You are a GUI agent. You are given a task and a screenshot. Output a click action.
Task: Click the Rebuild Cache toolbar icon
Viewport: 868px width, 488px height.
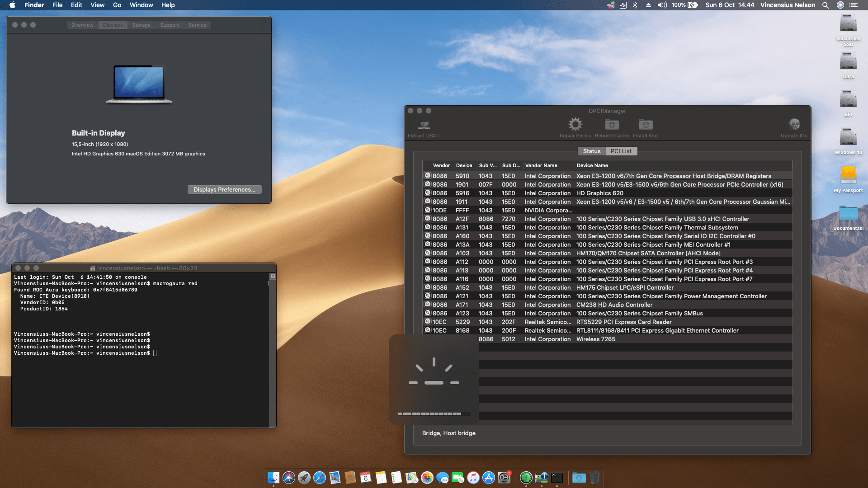612,124
